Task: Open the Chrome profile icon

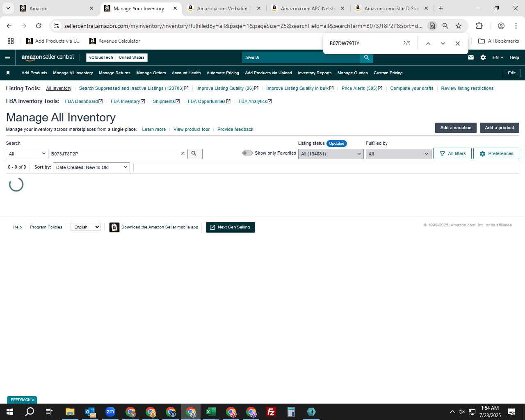Action: click(501, 26)
